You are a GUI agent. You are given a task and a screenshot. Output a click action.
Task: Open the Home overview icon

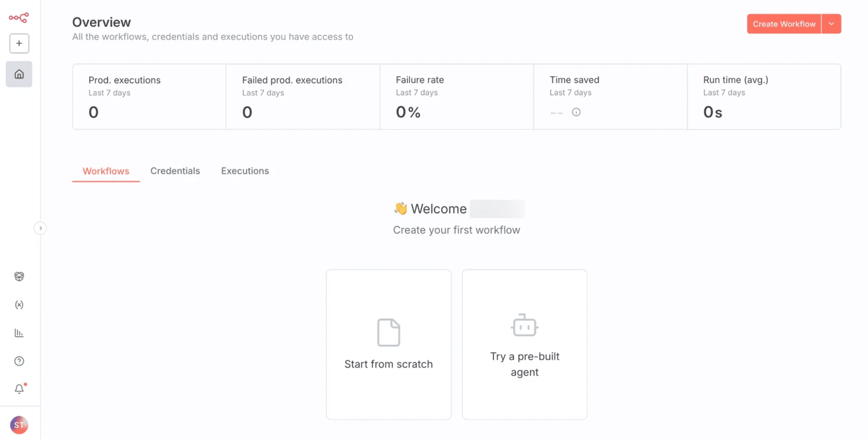click(19, 75)
